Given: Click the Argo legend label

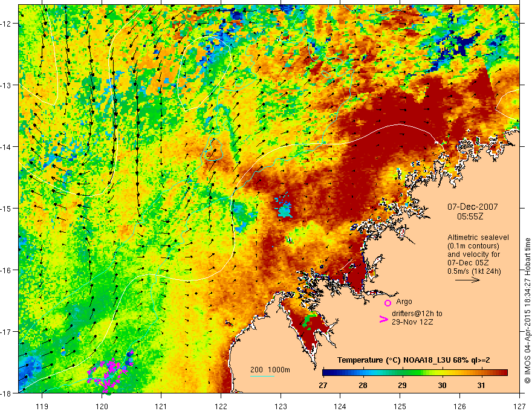Looking at the screenshot, I should click(404, 302).
